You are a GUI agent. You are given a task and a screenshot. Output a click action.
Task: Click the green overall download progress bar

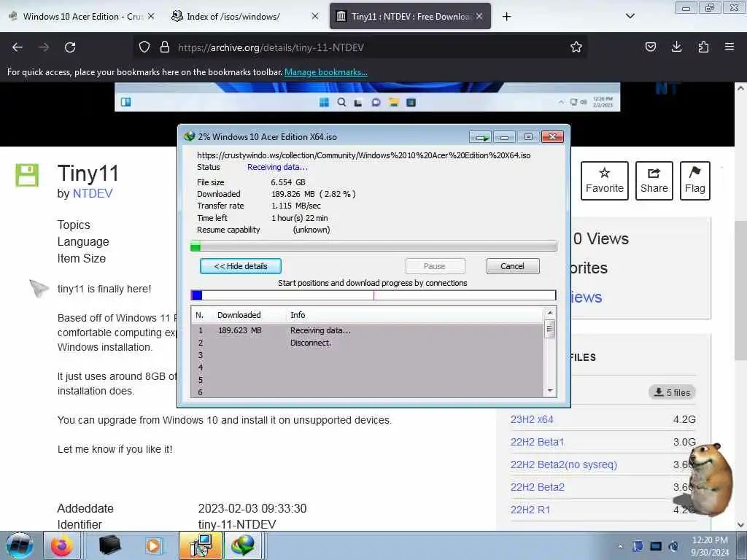(373, 246)
